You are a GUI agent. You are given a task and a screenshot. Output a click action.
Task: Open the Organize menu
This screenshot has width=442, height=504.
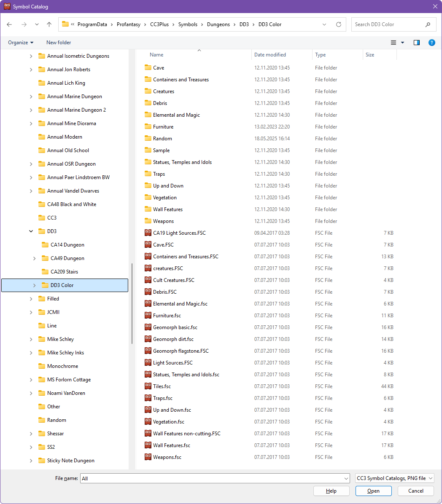tap(21, 43)
